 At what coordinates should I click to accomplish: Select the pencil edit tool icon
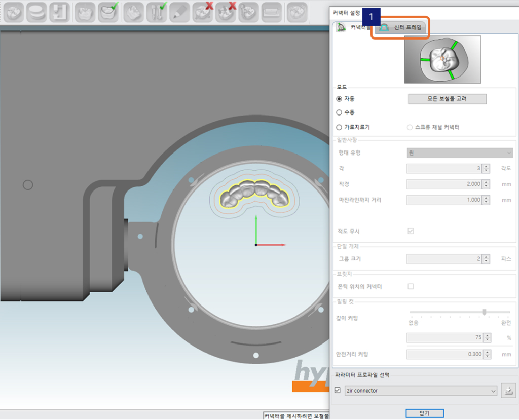[x=179, y=13]
